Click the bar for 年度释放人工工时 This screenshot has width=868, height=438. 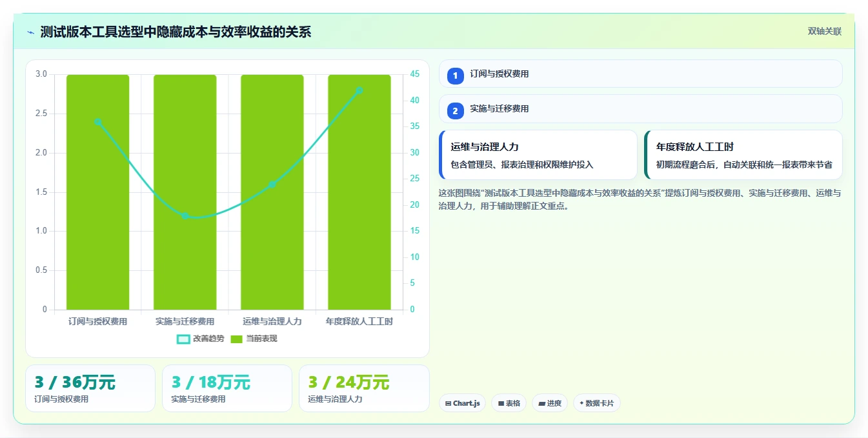pos(359,192)
